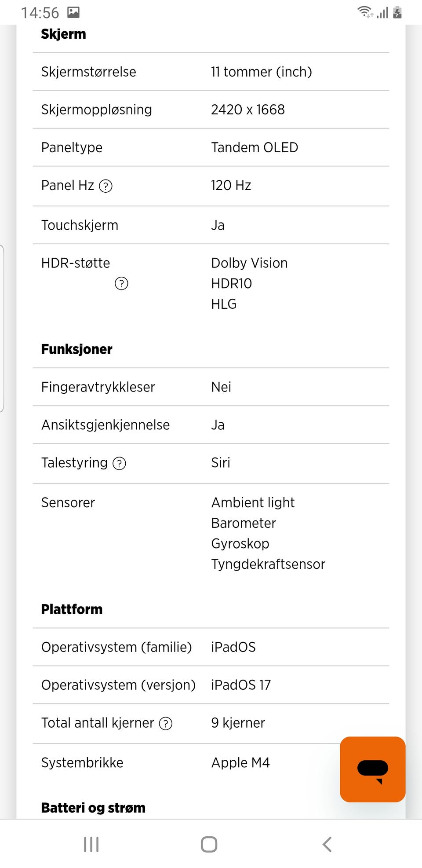Image resolution: width=422 pixels, height=868 pixels.
Task: Show info tooltip for Talestyring
Action: coord(119,463)
